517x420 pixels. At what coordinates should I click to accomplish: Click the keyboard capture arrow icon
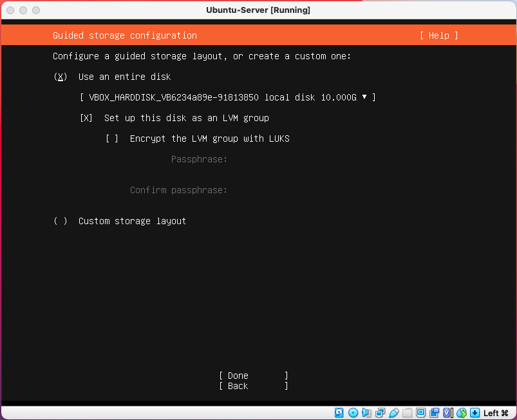point(475,413)
